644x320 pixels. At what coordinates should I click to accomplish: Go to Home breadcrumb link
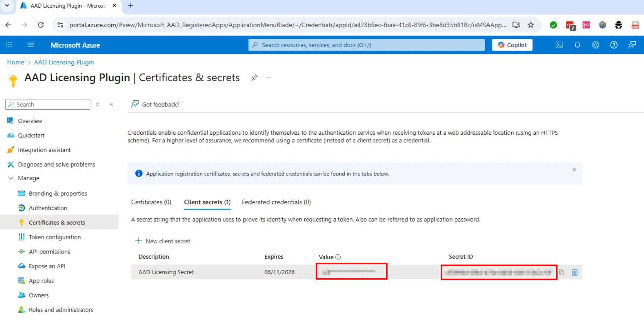point(16,62)
